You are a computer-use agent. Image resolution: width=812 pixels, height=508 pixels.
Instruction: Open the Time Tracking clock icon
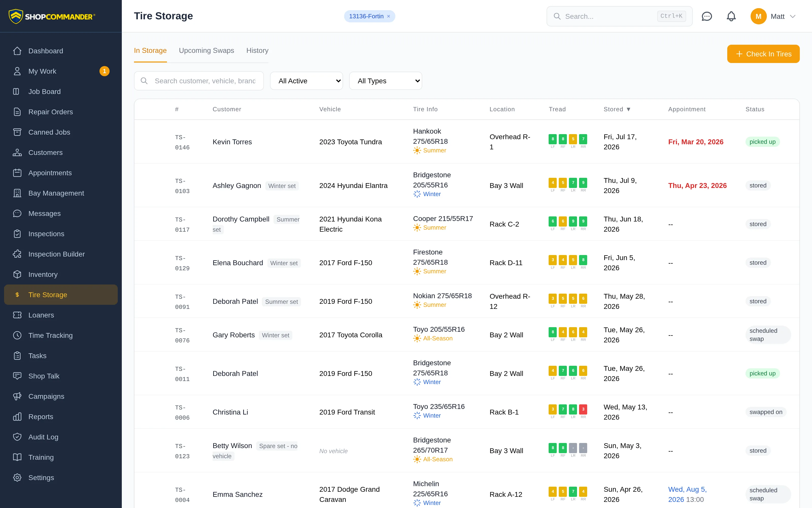(x=17, y=335)
